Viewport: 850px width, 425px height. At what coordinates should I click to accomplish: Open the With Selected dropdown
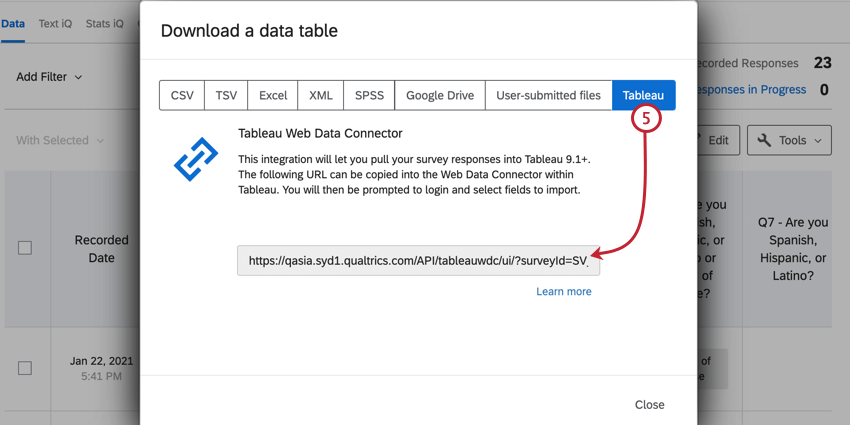click(60, 141)
